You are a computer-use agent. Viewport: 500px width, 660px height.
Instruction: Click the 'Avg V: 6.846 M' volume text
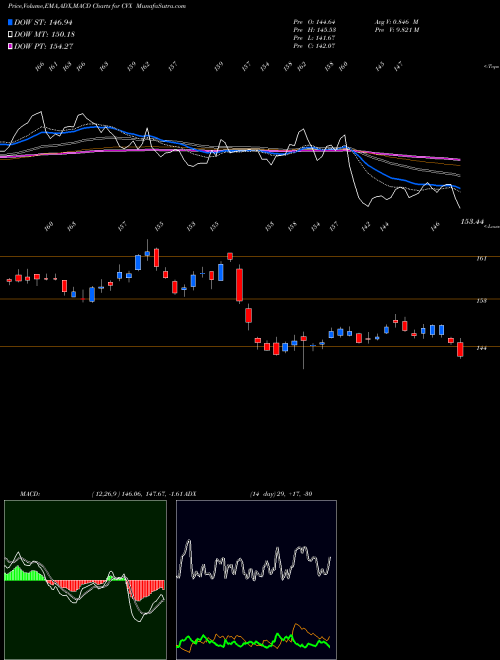click(396, 22)
